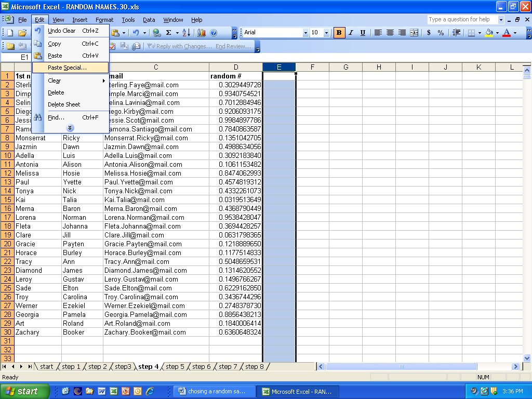Switch to the step 8 sheet tab
This screenshot has height=399, width=532.
point(255,366)
